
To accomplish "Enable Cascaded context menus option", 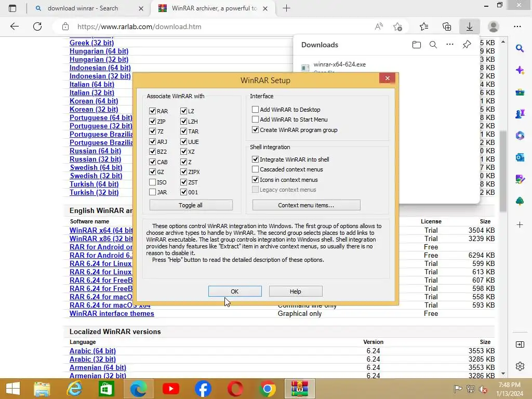I will (255, 169).
